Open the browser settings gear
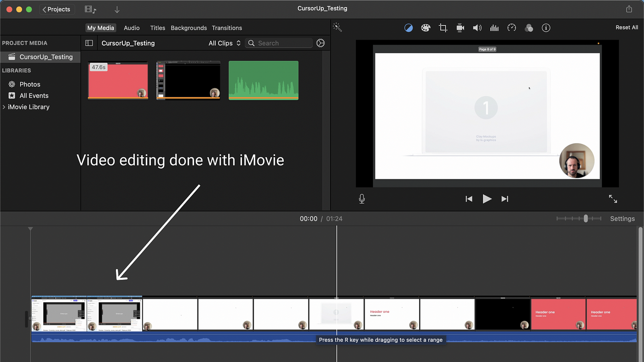644x362 pixels. point(321,43)
